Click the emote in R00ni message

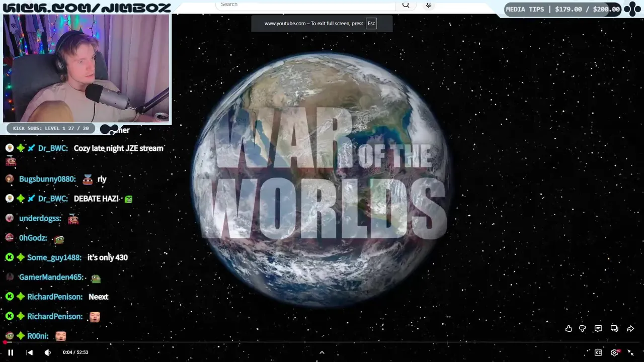coord(60,336)
